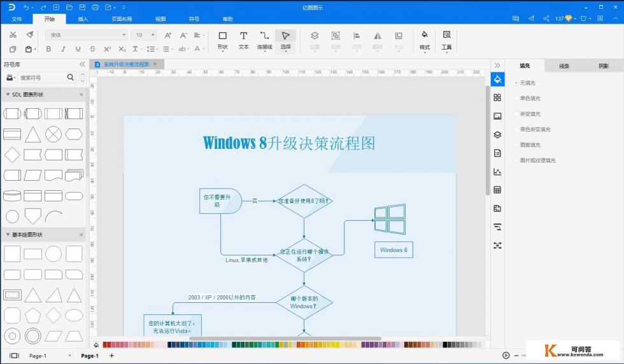Apply Superscript formatting

click(107, 48)
